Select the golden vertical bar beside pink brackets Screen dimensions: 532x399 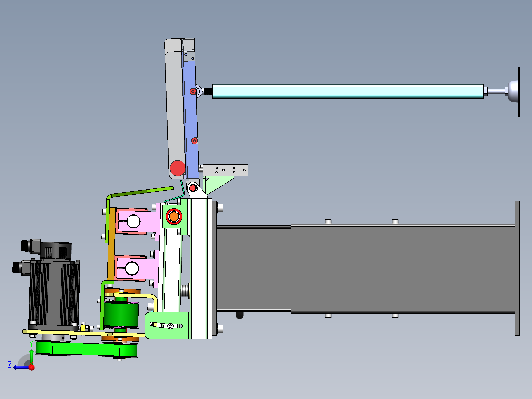coord(111,244)
